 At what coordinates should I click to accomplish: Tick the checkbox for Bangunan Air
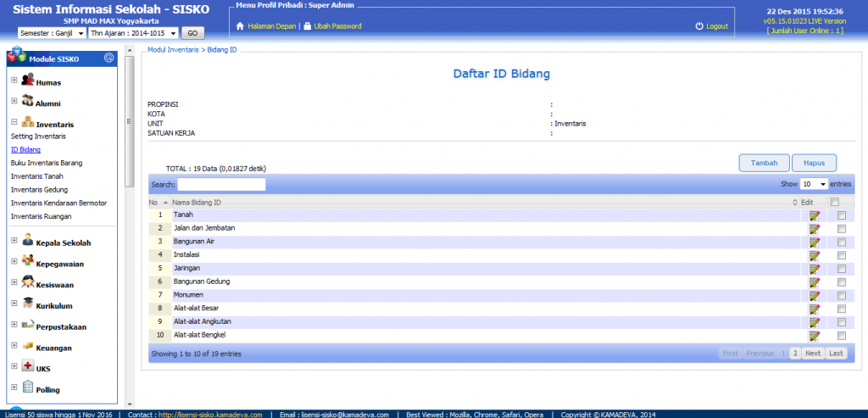(842, 242)
